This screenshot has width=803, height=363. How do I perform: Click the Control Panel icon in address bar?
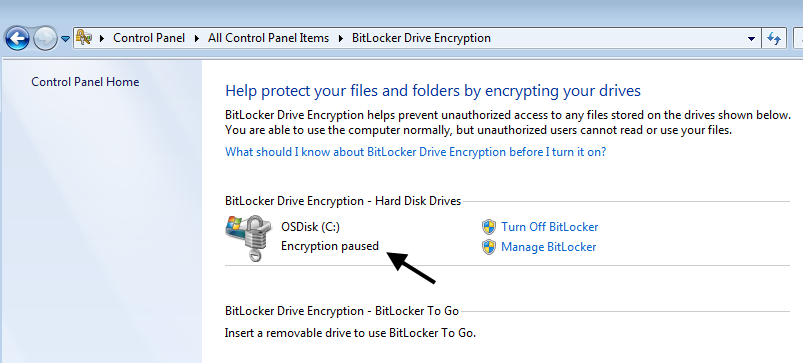point(83,37)
